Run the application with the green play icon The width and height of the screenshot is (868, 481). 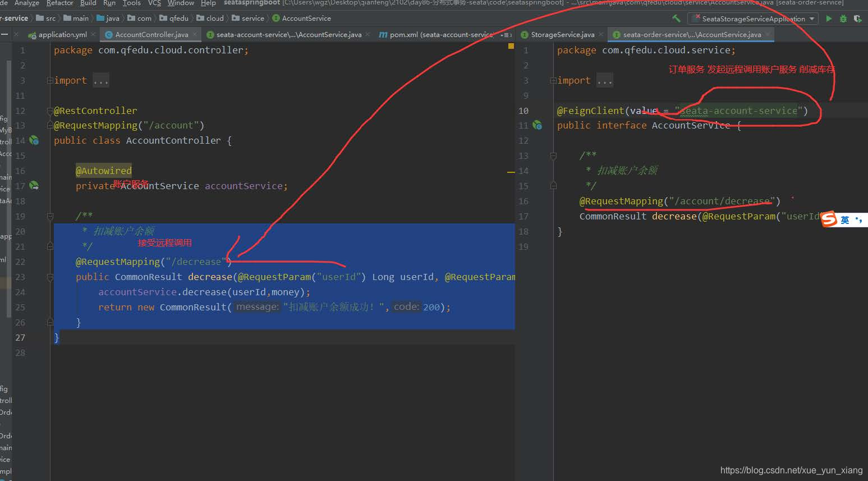click(x=829, y=19)
